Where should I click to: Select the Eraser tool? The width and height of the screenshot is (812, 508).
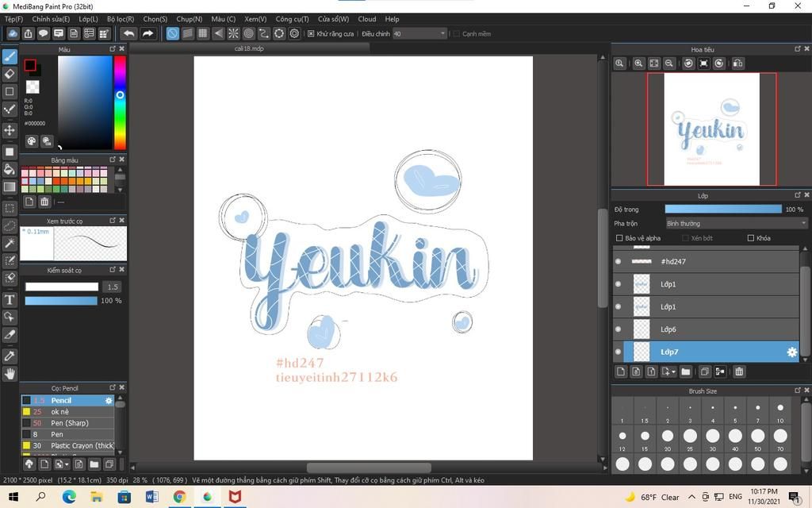[x=10, y=74]
